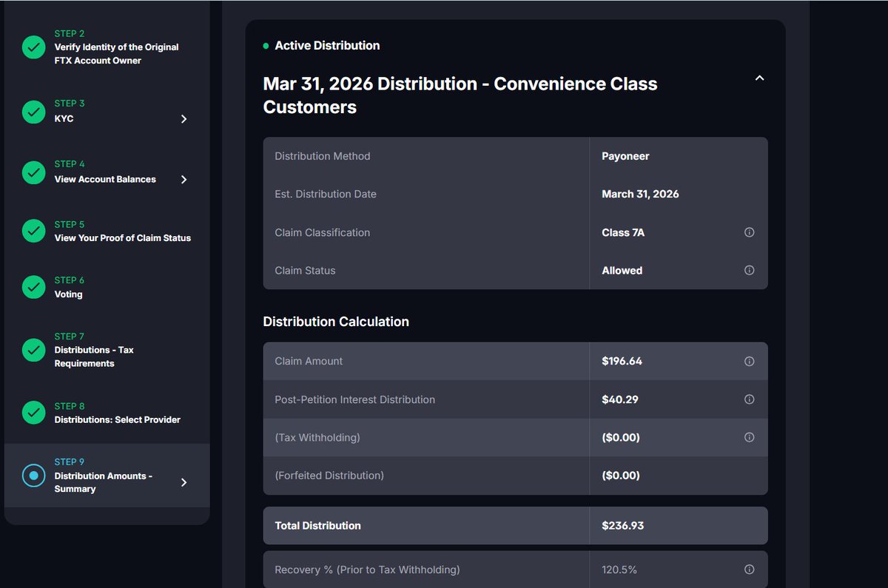This screenshot has height=588, width=888.
Task: Click the Step 6 Voting checkmark icon
Action: coord(34,287)
